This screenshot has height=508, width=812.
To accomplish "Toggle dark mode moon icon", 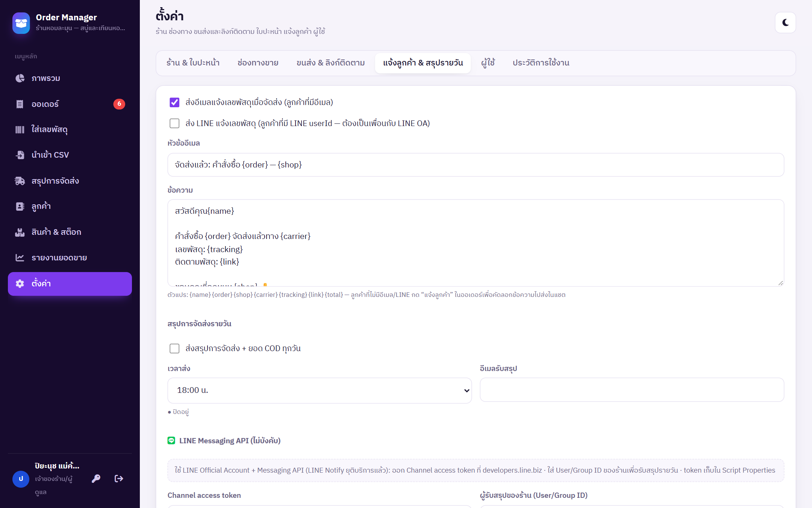I will pos(785,23).
